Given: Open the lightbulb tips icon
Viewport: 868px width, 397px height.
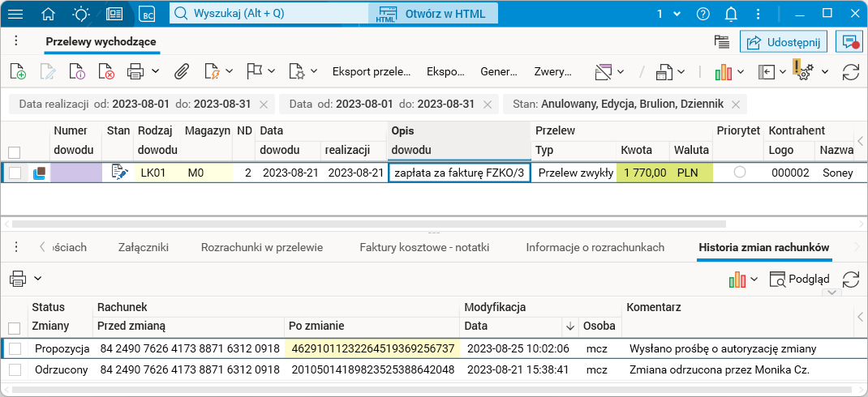Looking at the screenshot, I should pos(81,14).
